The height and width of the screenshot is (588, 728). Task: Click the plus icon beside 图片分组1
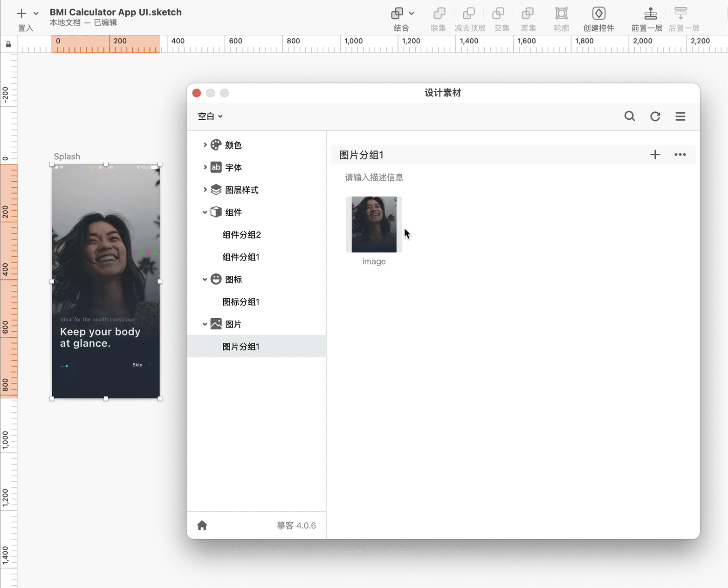pyautogui.click(x=655, y=155)
